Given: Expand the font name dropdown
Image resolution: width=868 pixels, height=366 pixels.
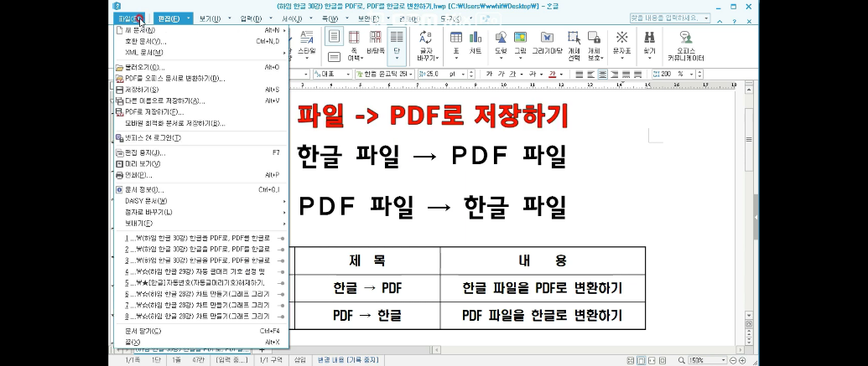Looking at the screenshot, I should pyautogui.click(x=410, y=74).
